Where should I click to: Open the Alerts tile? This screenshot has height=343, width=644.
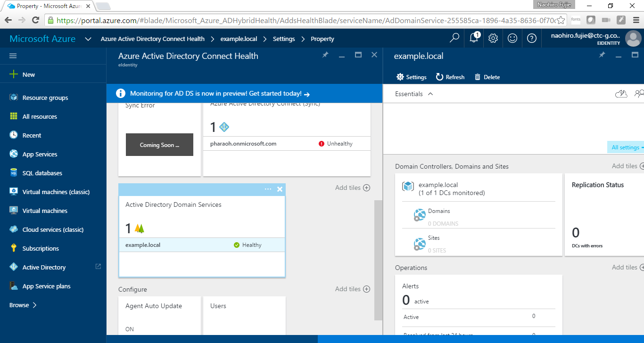479,305
